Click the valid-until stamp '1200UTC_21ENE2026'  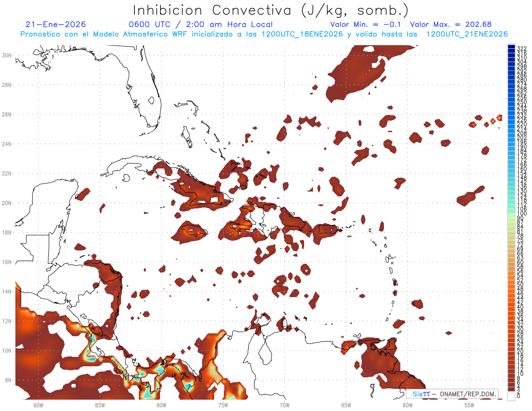pyautogui.click(x=467, y=34)
